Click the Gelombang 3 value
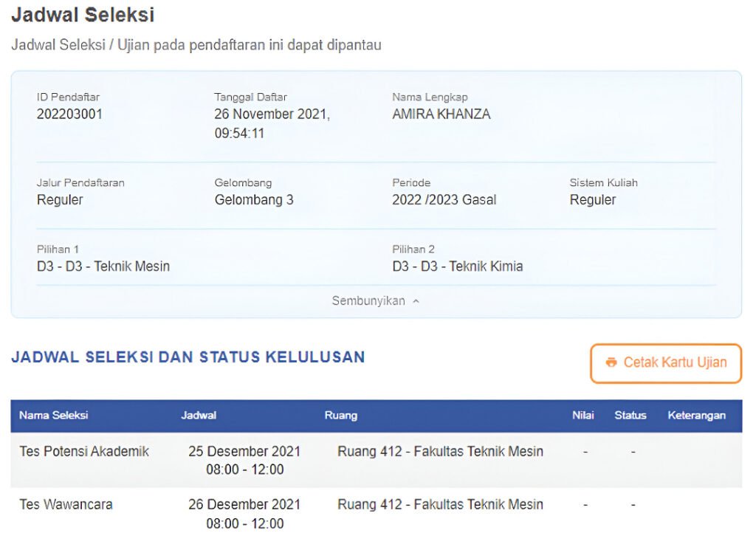This screenshot has width=756, height=533. pos(254,200)
